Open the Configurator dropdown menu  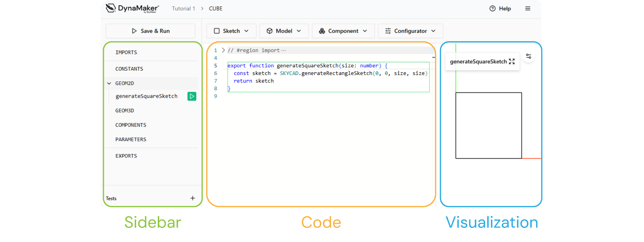(410, 31)
